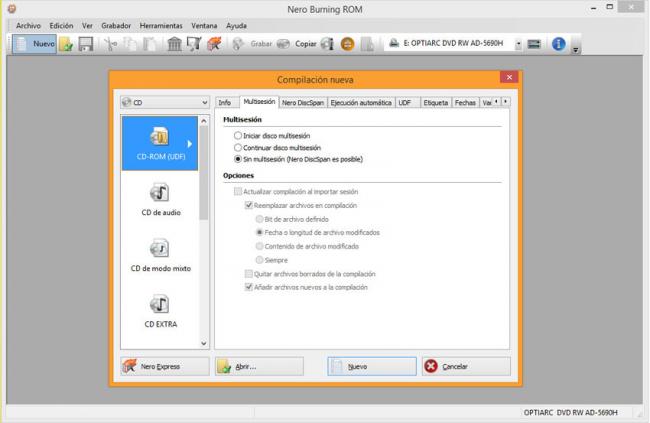Click the scissors cut icon
The height and width of the screenshot is (423, 650).
click(110, 44)
